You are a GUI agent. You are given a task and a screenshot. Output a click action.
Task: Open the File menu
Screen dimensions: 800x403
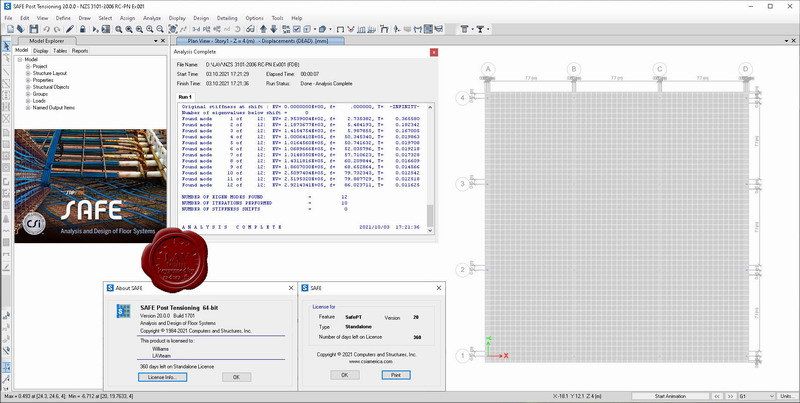click(x=8, y=18)
